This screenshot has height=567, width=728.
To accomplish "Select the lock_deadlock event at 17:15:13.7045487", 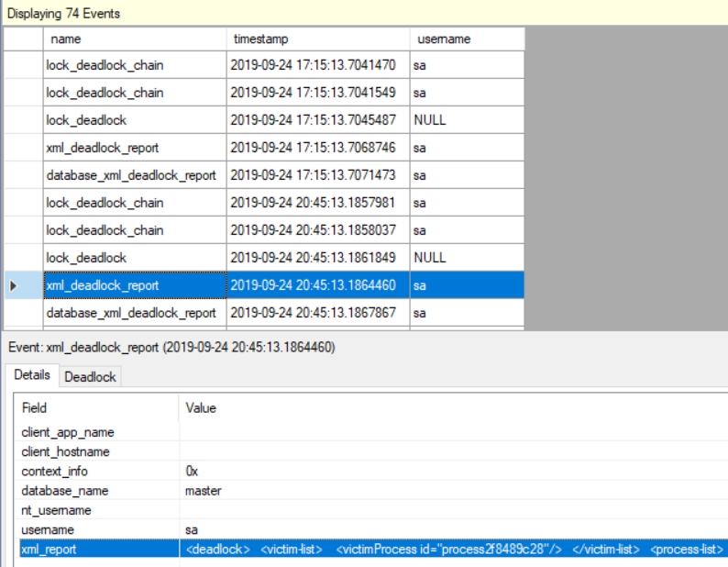I will click(133, 120).
